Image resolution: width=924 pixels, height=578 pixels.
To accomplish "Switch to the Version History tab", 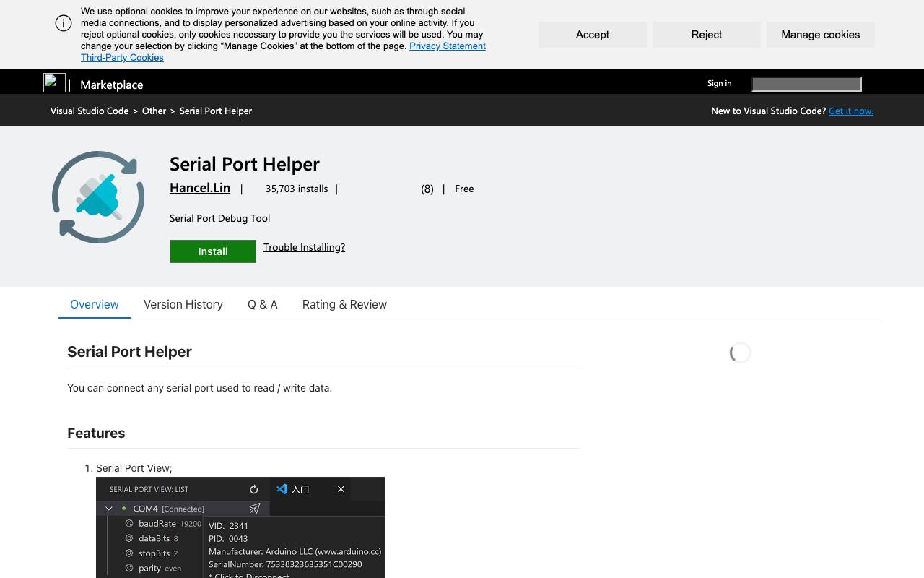I will (x=183, y=304).
